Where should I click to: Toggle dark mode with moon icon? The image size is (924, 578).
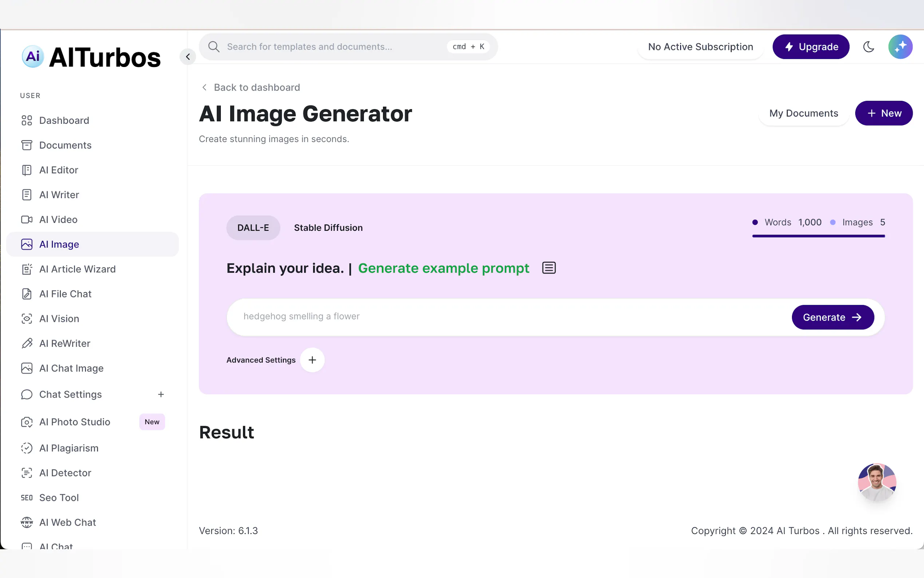click(868, 47)
